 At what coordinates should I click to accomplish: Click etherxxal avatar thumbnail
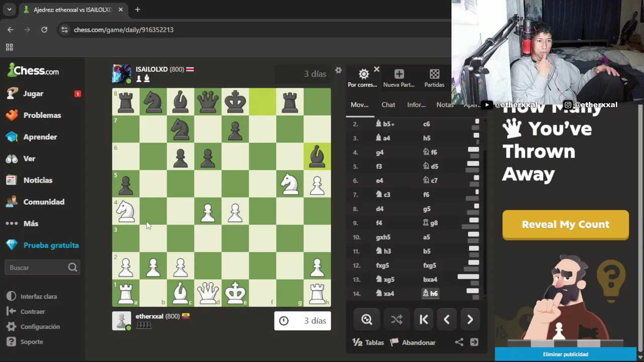click(x=122, y=321)
